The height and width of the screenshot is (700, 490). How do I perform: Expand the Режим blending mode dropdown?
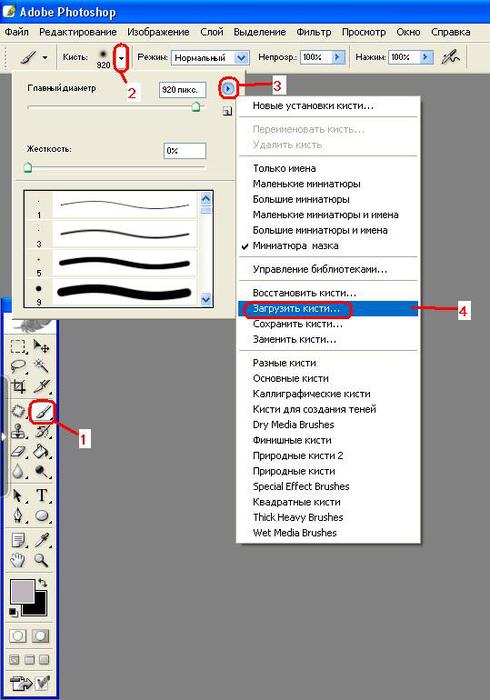coord(241,58)
